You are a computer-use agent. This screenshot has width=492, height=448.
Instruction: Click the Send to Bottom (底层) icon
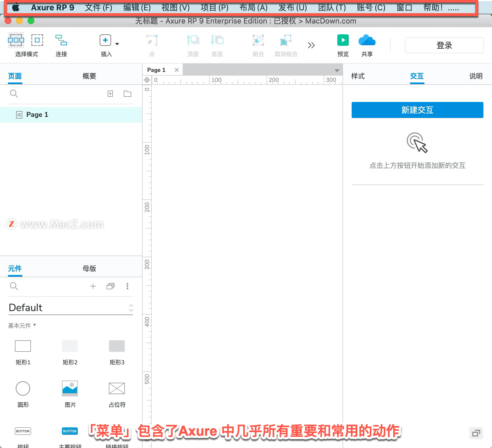click(217, 40)
